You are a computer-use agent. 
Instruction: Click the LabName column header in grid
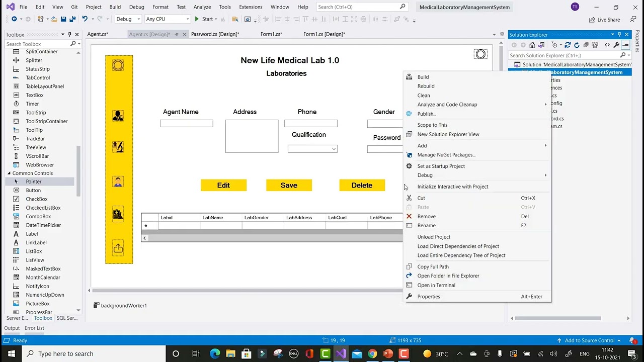(x=221, y=218)
